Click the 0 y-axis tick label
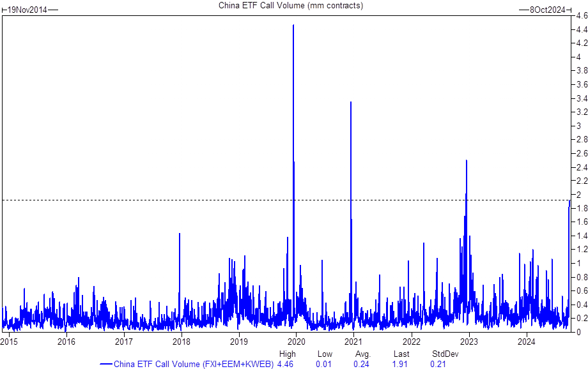This screenshot has height=369, width=588. (580, 332)
